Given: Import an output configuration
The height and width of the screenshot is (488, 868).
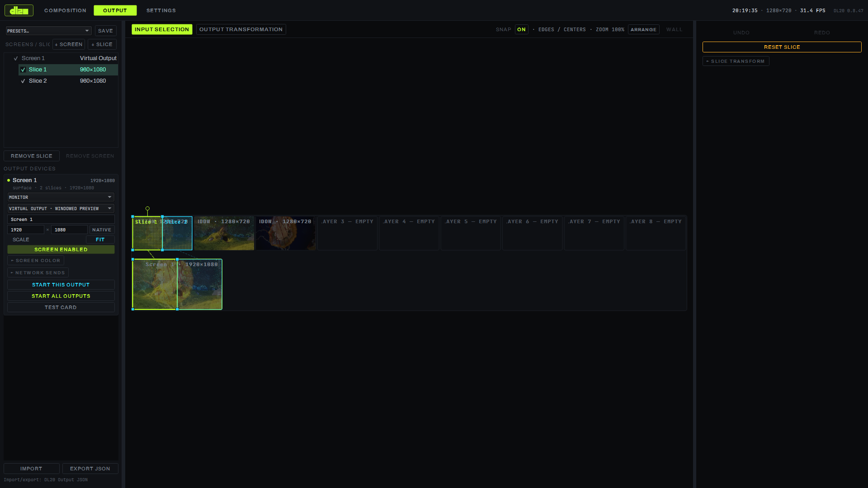Looking at the screenshot, I should pyautogui.click(x=31, y=469).
